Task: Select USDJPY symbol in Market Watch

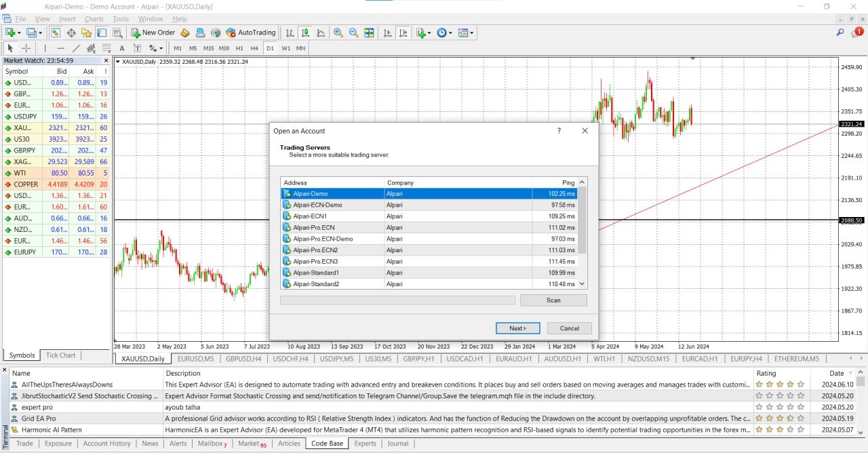Action: (x=56, y=117)
